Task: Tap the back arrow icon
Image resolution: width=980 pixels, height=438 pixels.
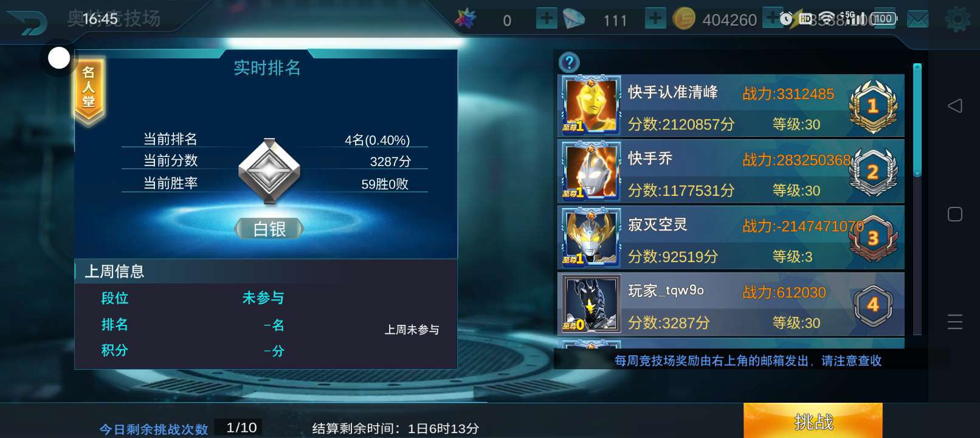Action: (x=27, y=23)
